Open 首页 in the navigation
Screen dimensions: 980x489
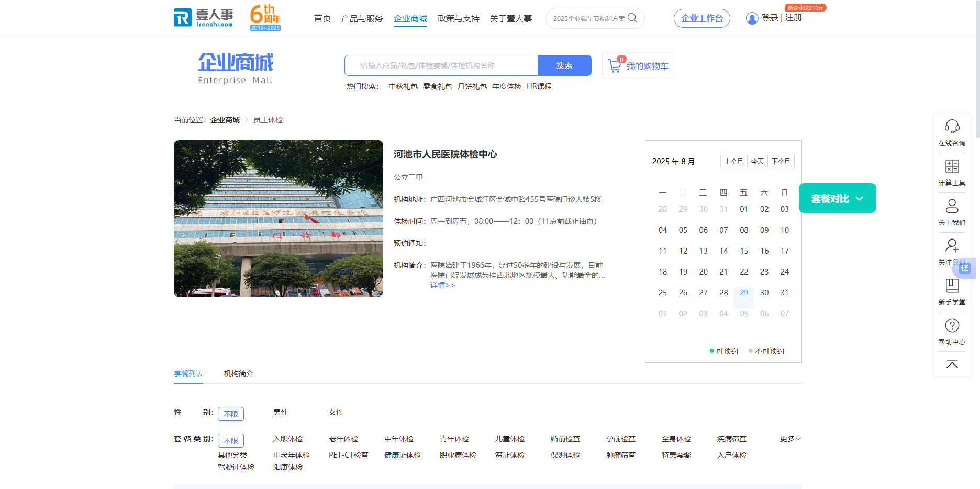pos(322,18)
